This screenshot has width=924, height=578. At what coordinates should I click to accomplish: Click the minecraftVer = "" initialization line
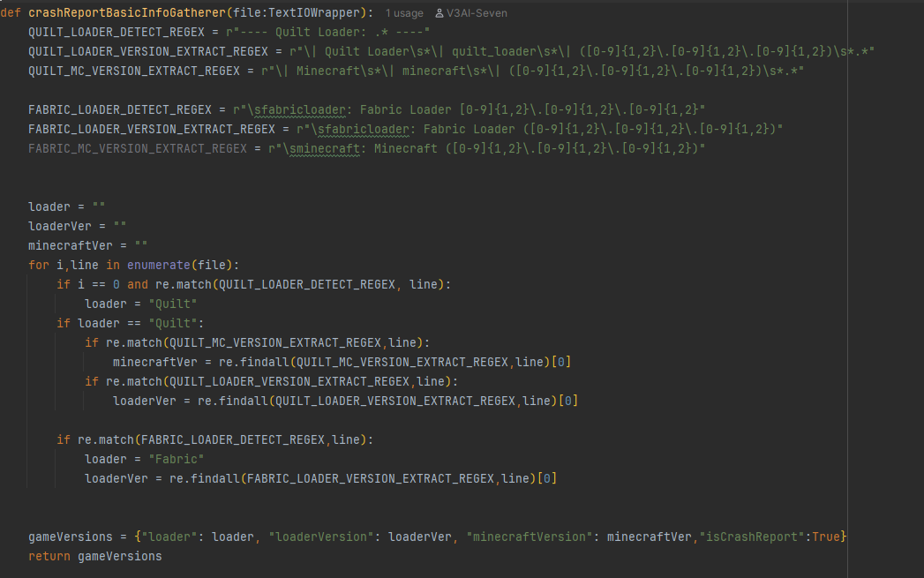88,245
